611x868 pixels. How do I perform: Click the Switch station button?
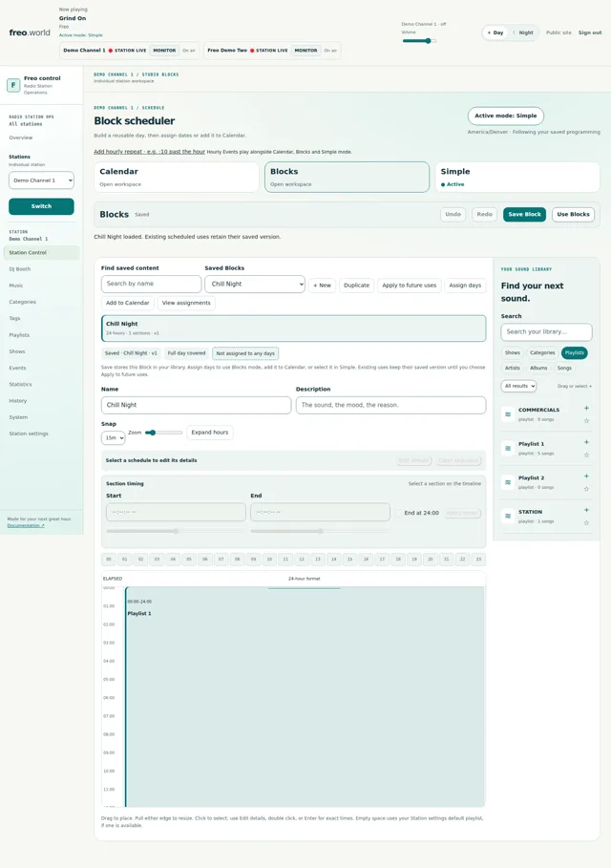click(41, 206)
